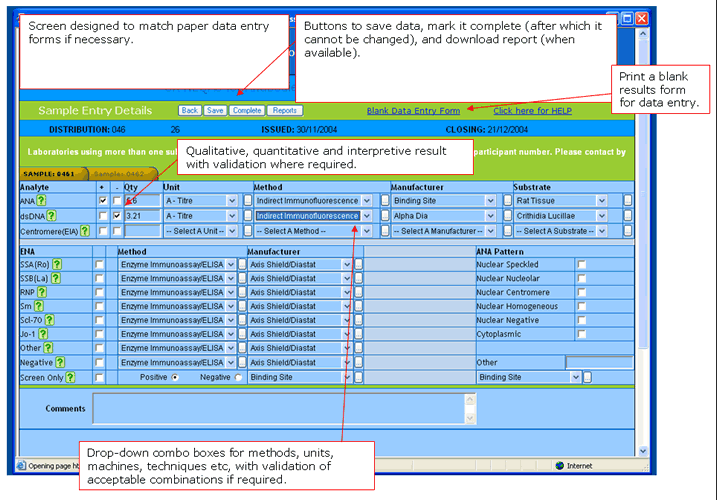Image resolution: width=717 pixels, height=500 pixels.
Task: Open help icon next to SSB(La)
Action: [55, 278]
